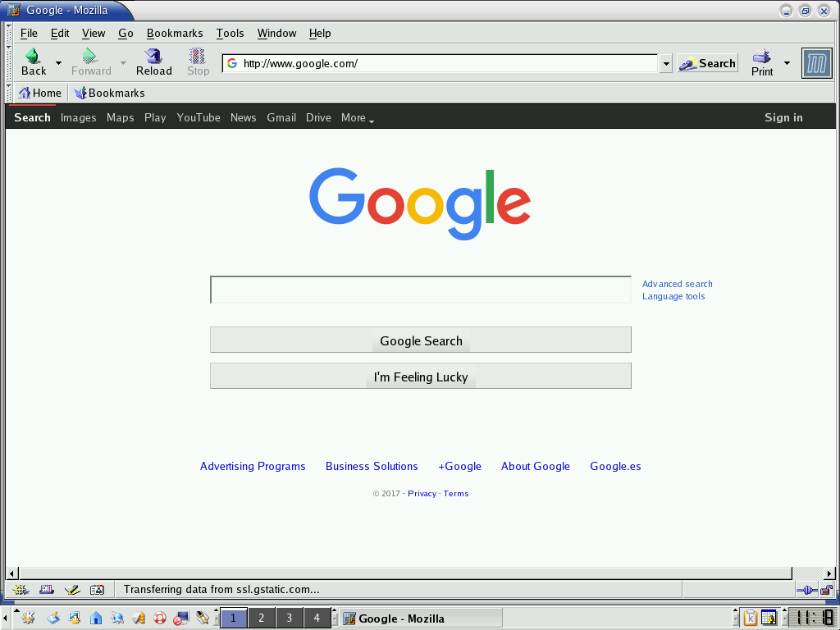Viewport: 840px width, 630px height.
Task: Open Mail from the status bar component icon
Action: coord(47,589)
